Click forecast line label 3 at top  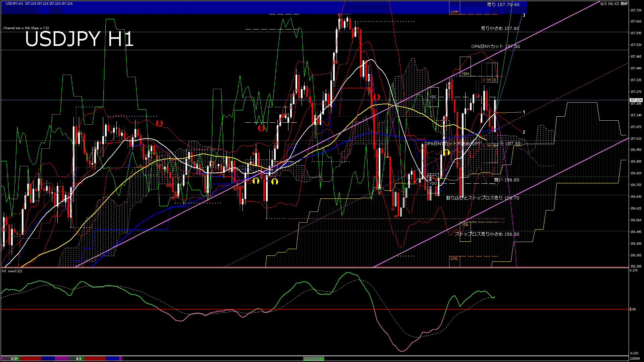[524, 15]
